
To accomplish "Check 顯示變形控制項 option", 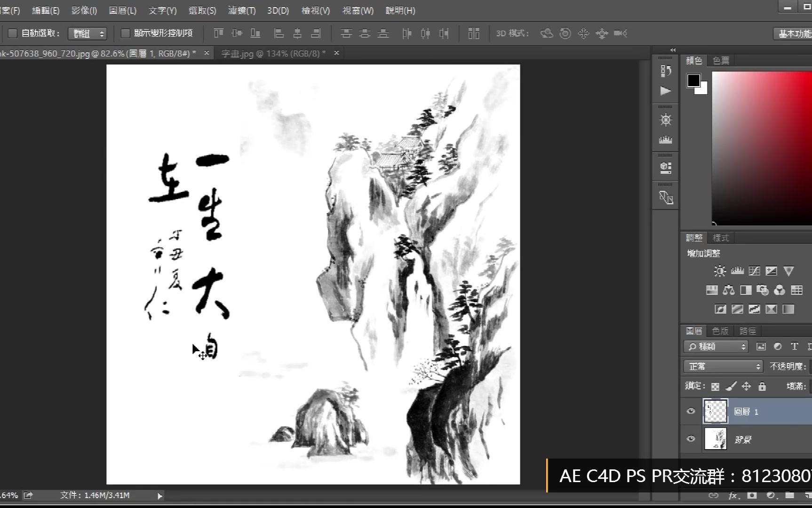I will point(125,33).
